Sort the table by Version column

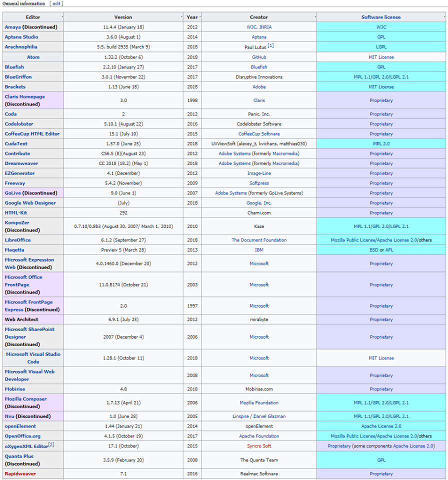123,17
